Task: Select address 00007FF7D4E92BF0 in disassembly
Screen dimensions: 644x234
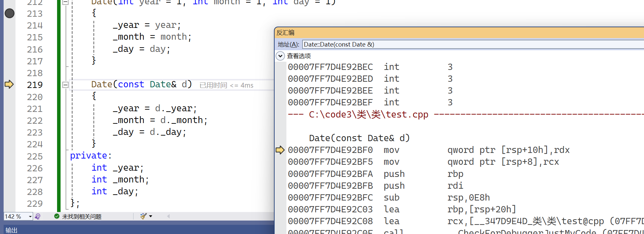Action: coord(330,150)
